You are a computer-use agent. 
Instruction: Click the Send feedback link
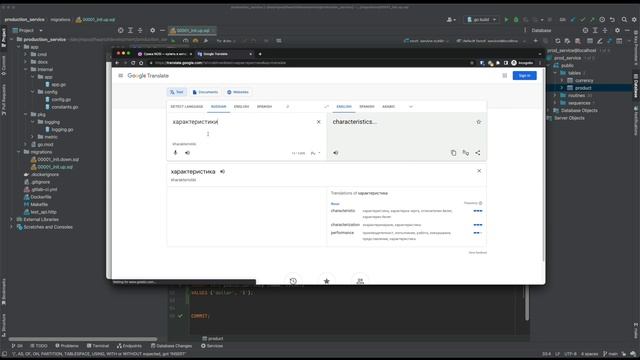click(478, 253)
